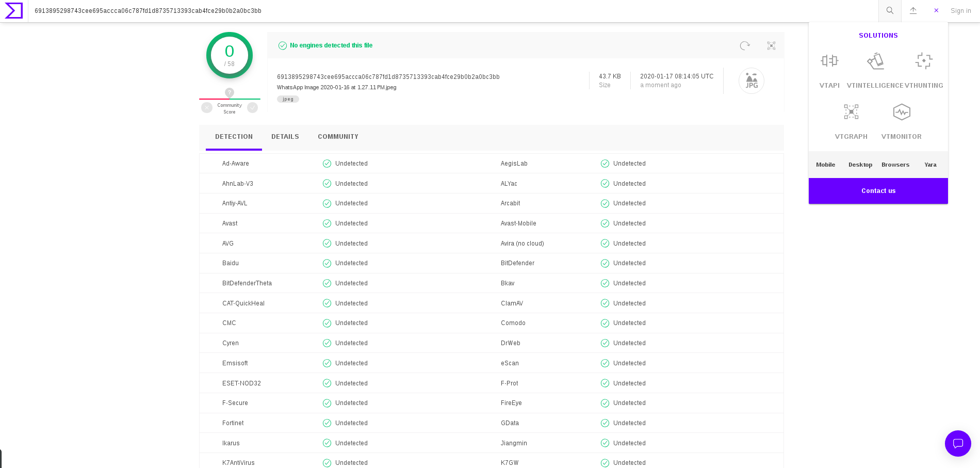Screen dimensions: 980x468
Task: Click the community score question mark icon
Action: [x=230, y=92]
